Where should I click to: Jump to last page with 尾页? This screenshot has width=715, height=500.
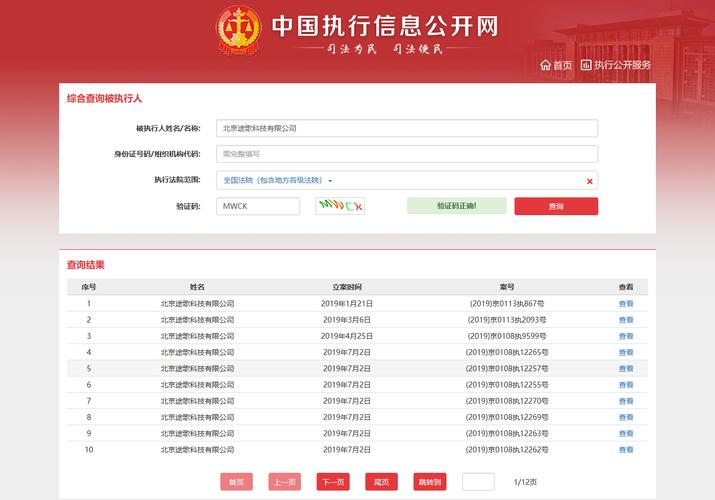coord(381,482)
